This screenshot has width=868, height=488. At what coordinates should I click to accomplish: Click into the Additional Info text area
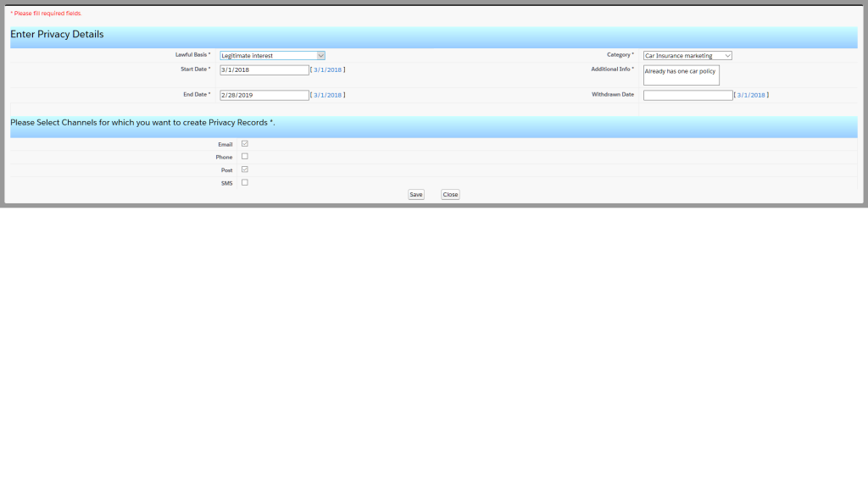[x=681, y=75]
